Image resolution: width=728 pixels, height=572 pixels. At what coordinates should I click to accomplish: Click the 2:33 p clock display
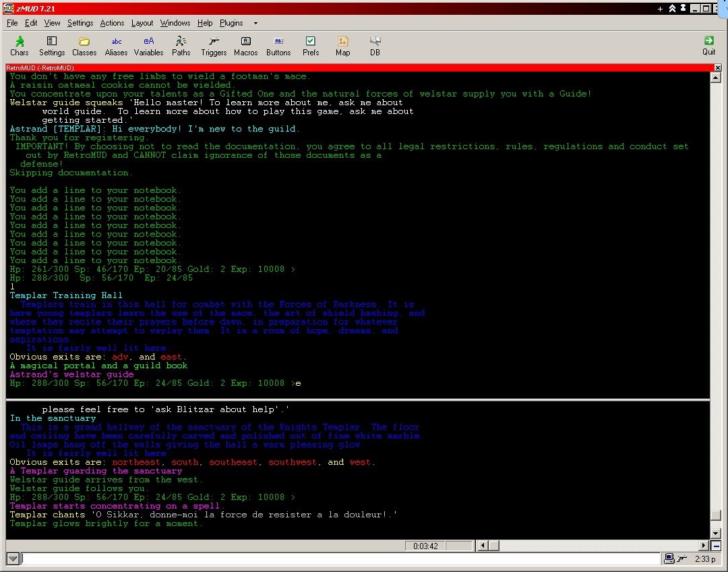point(705,559)
